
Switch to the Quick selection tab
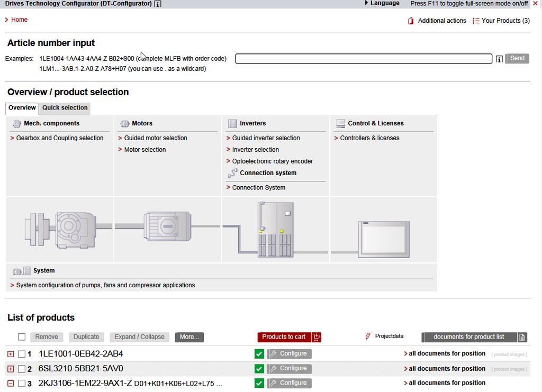(x=65, y=108)
